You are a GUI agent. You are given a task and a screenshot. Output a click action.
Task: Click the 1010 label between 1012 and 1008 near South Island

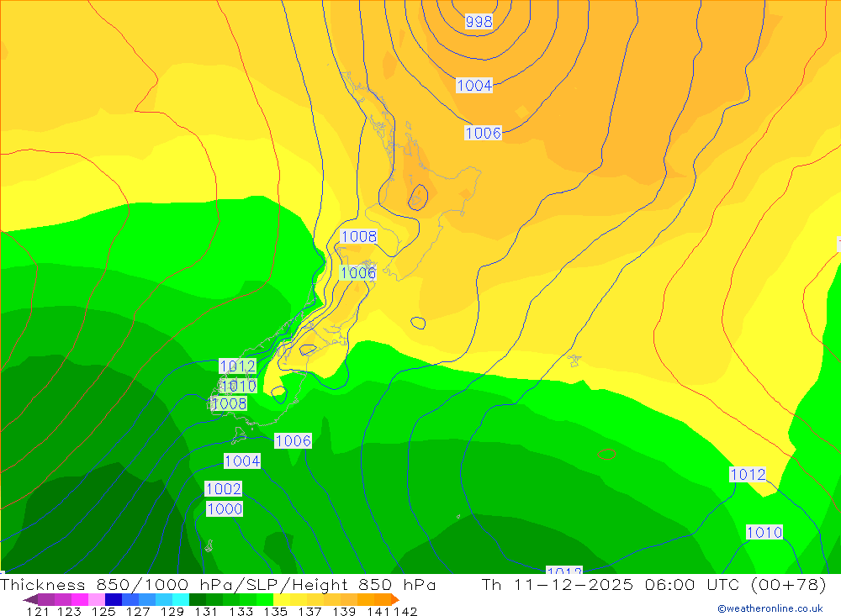pos(239,386)
